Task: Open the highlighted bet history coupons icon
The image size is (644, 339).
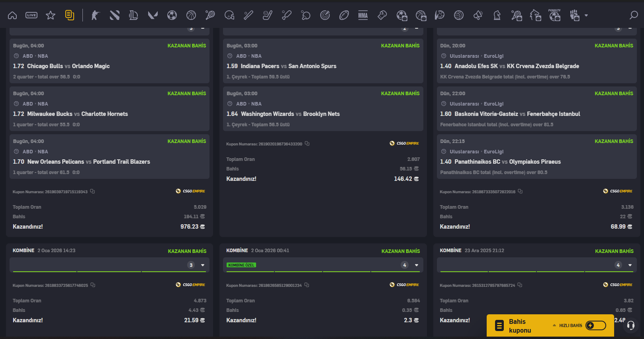Action: point(70,16)
